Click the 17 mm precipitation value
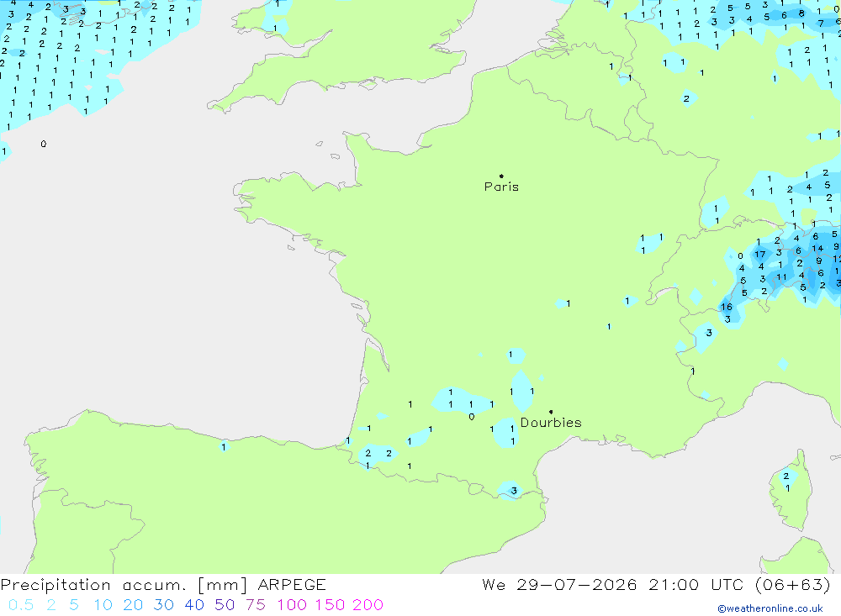841x616 pixels. click(x=760, y=254)
